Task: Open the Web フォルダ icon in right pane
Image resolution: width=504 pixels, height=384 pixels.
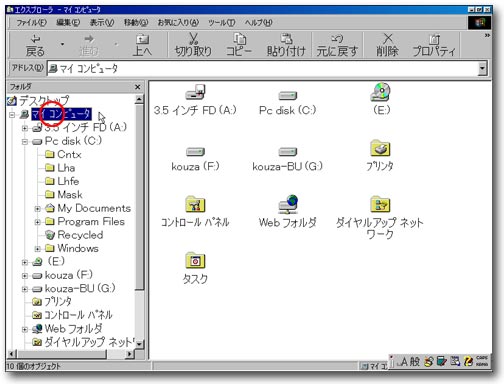Action: click(x=288, y=204)
